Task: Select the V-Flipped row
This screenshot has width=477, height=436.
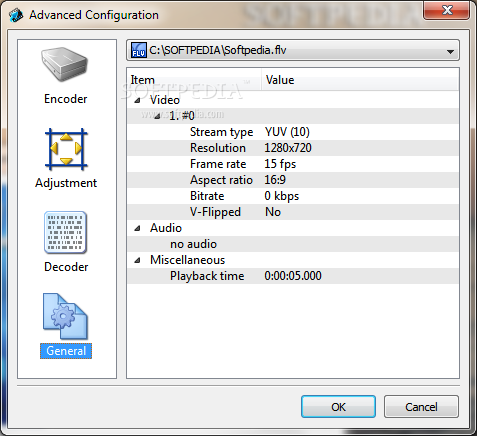Action: point(293,212)
